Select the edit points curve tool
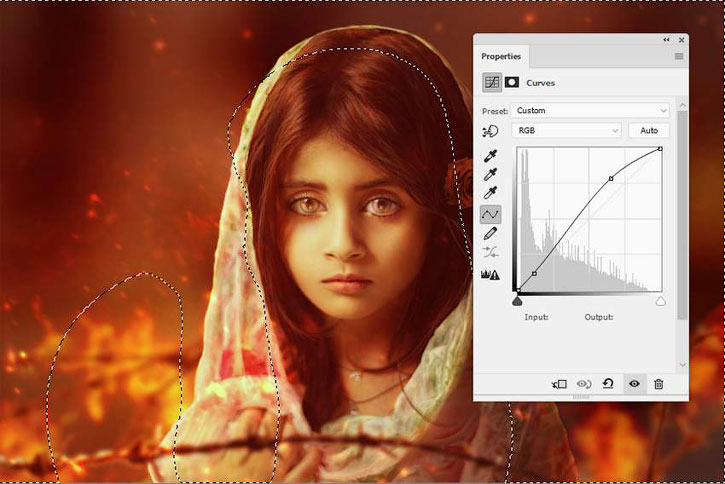 (x=491, y=214)
